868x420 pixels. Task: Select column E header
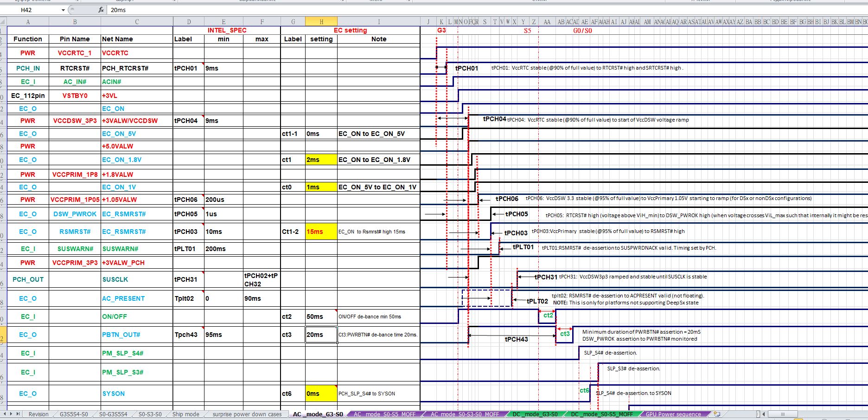[223, 22]
